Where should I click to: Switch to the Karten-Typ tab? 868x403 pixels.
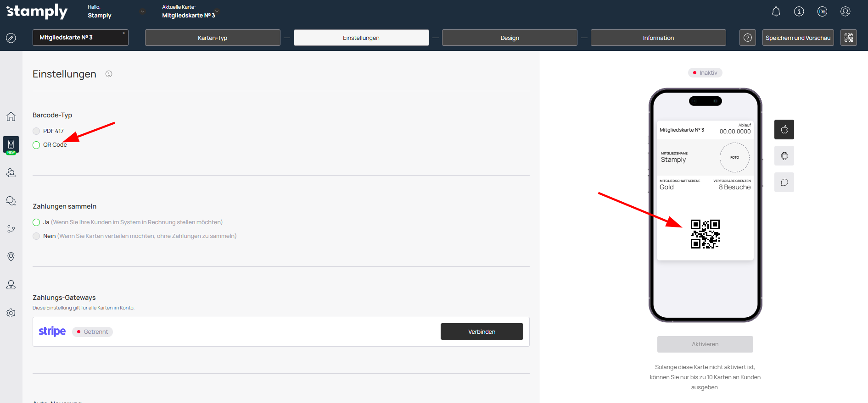tap(212, 38)
